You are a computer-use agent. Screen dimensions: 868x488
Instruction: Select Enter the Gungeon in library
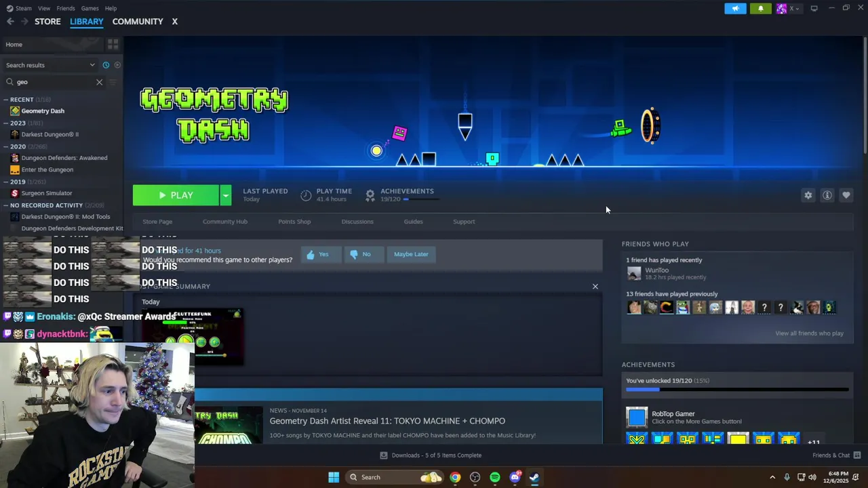[47, 169]
